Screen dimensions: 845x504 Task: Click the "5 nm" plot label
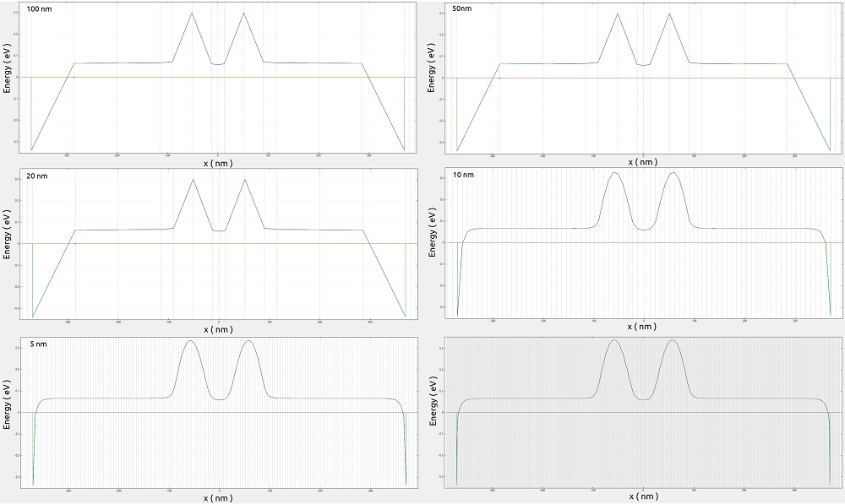38,344
